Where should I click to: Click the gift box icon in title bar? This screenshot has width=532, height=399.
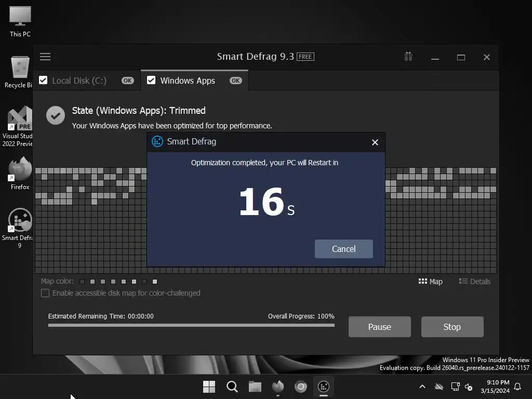[x=408, y=56]
